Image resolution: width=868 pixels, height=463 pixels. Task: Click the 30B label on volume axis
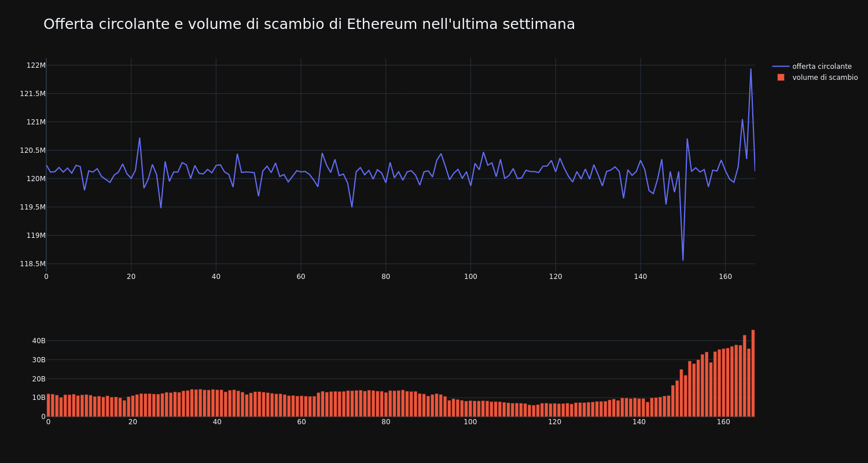[39, 360]
